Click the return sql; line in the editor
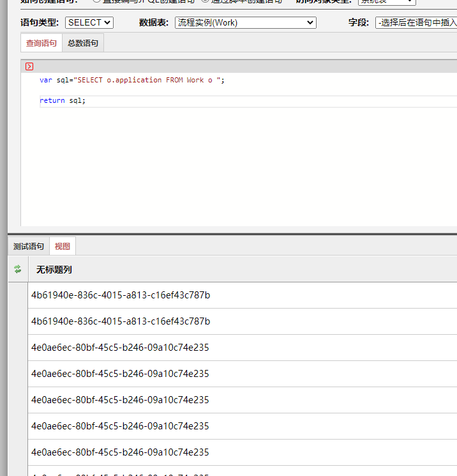 click(63, 100)
